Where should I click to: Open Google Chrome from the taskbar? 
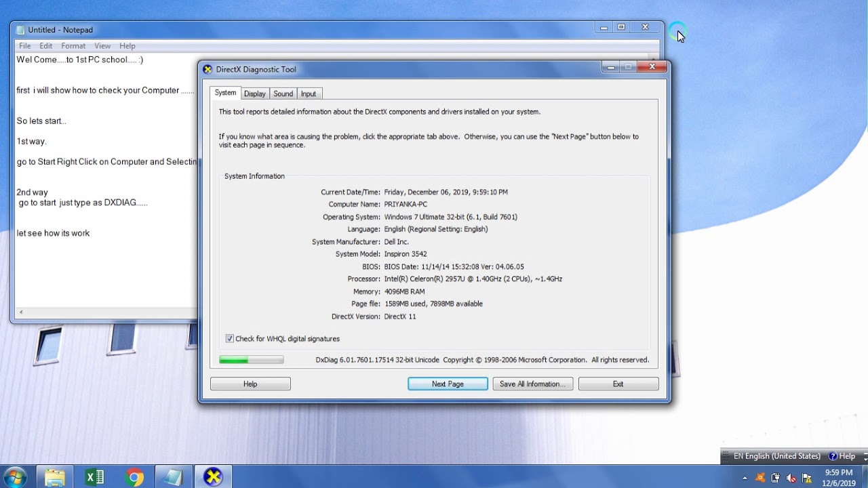[x=134, y=477]
